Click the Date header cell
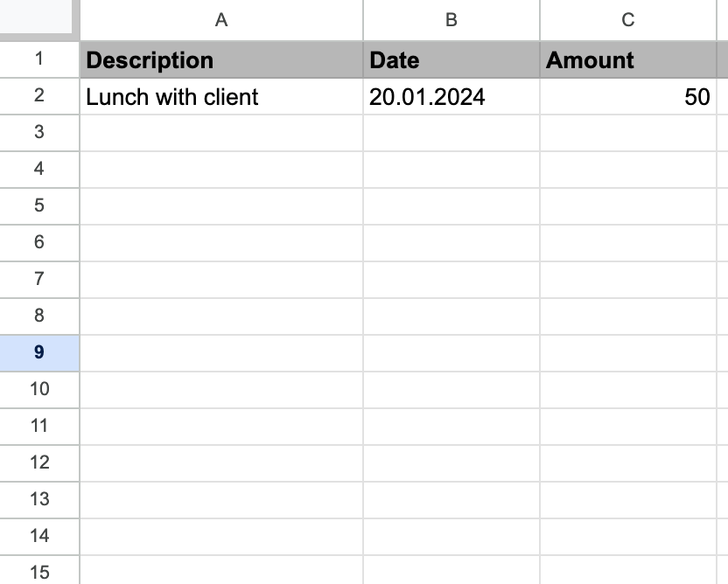The width and height of the screenshot is (728, 584). (451, 59)
